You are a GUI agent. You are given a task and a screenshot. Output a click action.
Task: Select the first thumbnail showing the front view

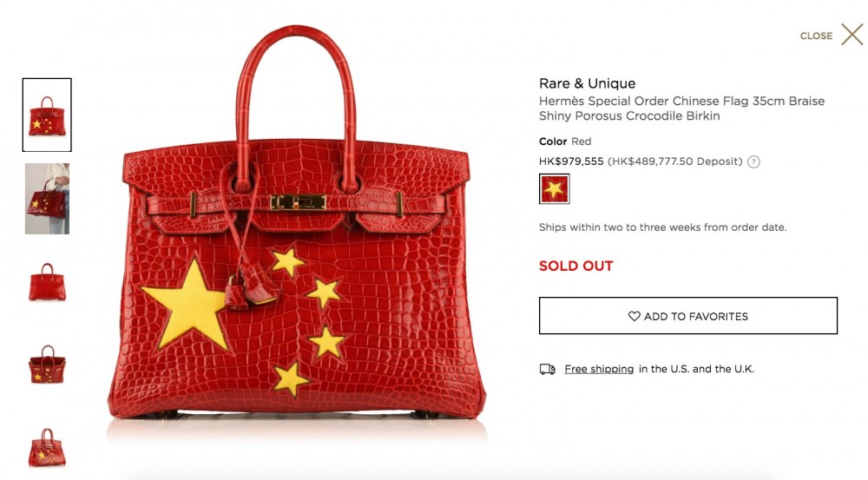pos(47,115)
